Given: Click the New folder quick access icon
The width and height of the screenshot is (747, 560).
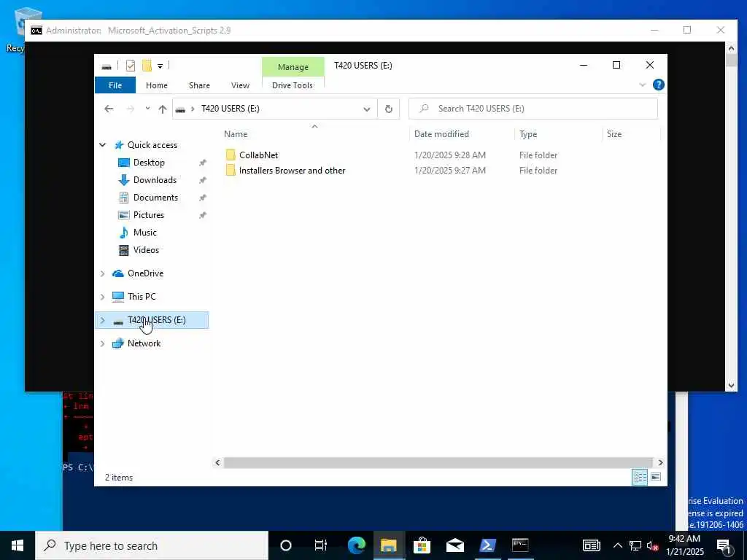Looking at the screenshot, I should [147, 66].
